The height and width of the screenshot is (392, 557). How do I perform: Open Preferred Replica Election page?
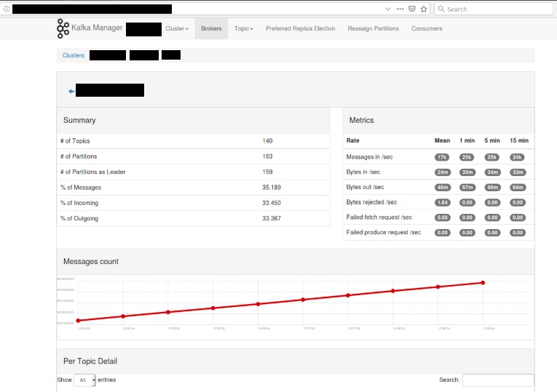click(300, 29)
